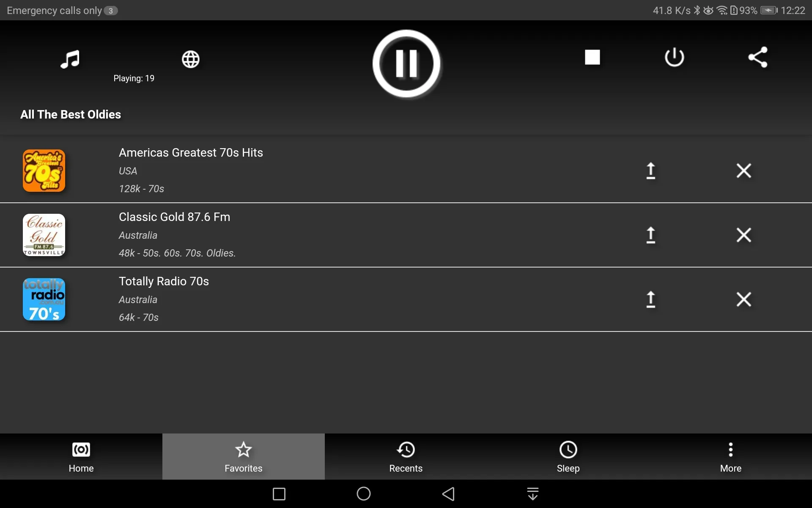812x508 pixels.
Task: Select Classic Gold 87.6 Fm station thumbnail
Action: click(44, 234)
